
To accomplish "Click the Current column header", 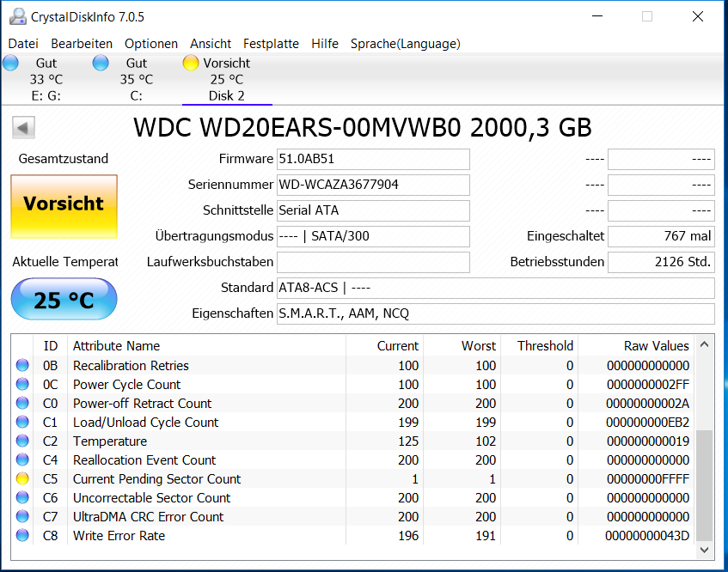I will click(x=384, y=346).
